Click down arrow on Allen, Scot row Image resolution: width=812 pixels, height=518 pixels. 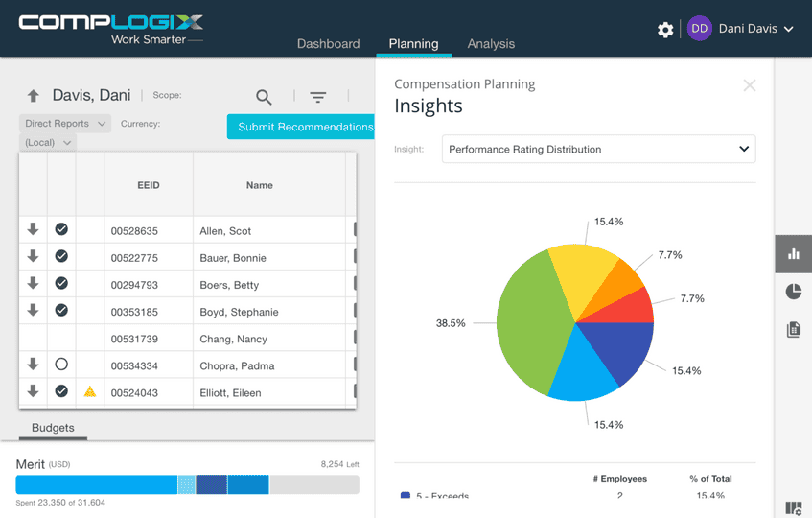click(x=34, y=229)
